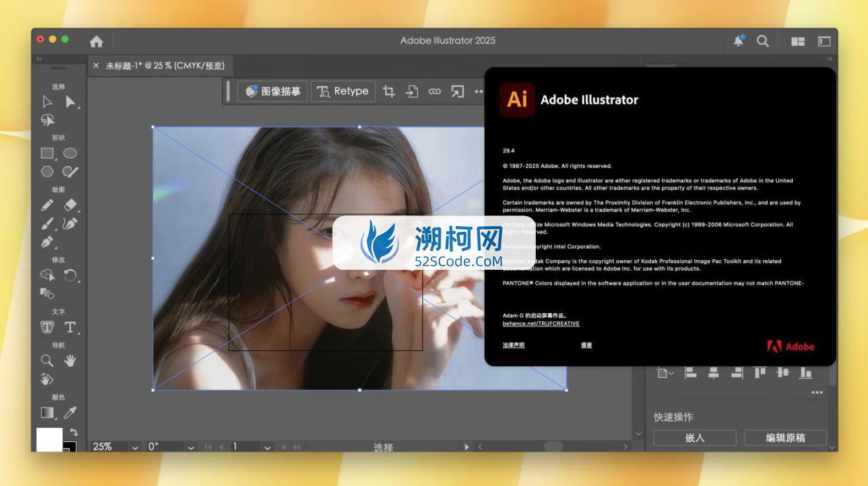
Task: Click the zoom field showing 25%
Action: coord(108,447)
